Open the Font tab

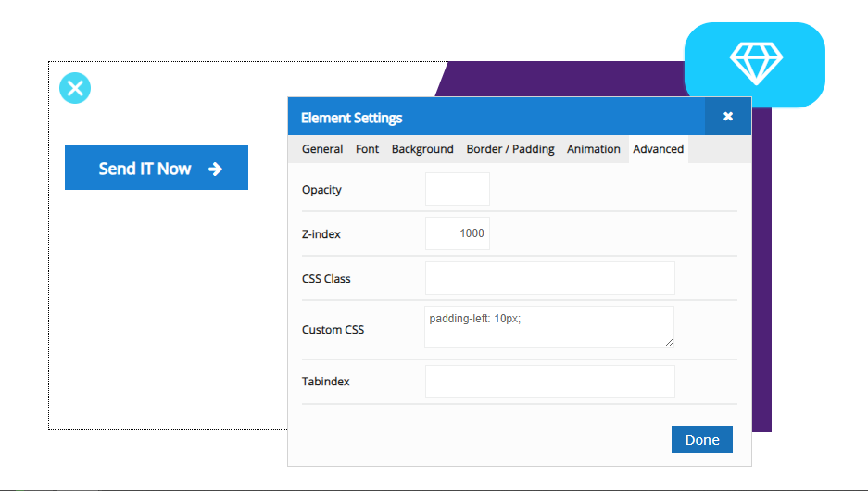[x=368, y=149]
